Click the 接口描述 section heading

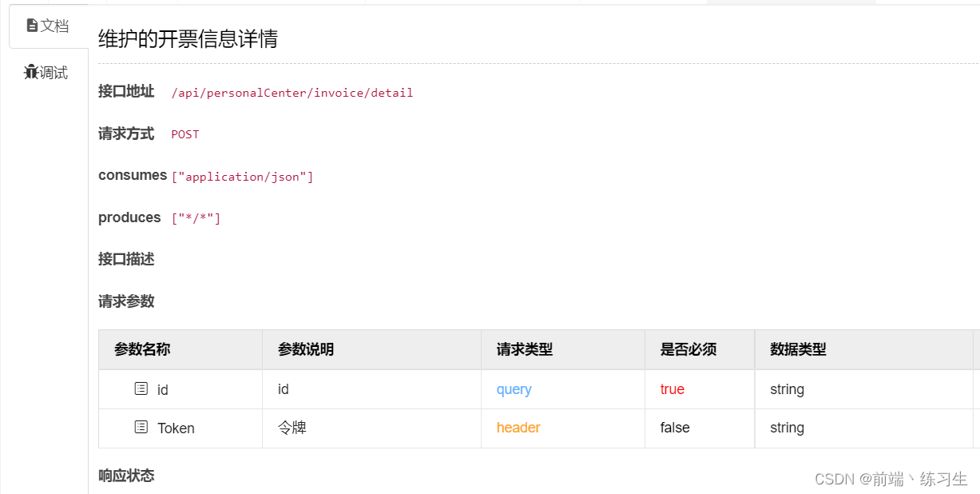[125, 259]
